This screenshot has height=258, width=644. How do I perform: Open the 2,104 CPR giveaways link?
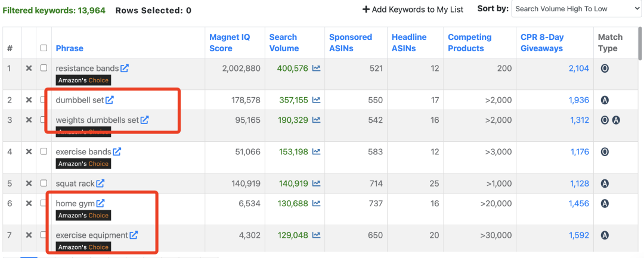tap(578, 69)
